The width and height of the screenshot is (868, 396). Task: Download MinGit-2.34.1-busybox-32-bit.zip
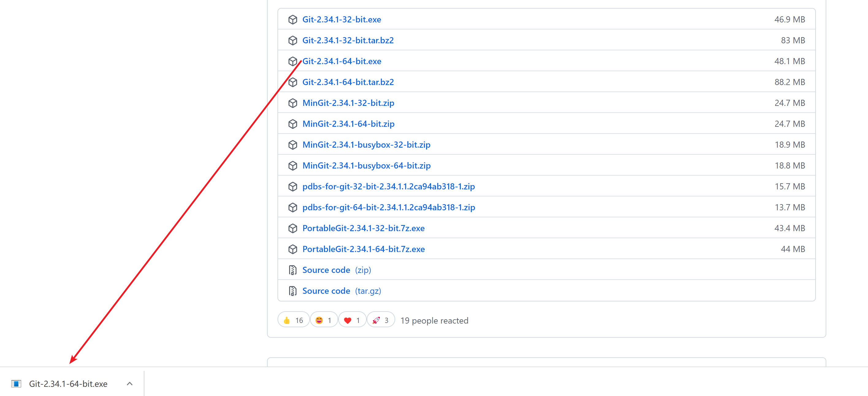point(366,145)
